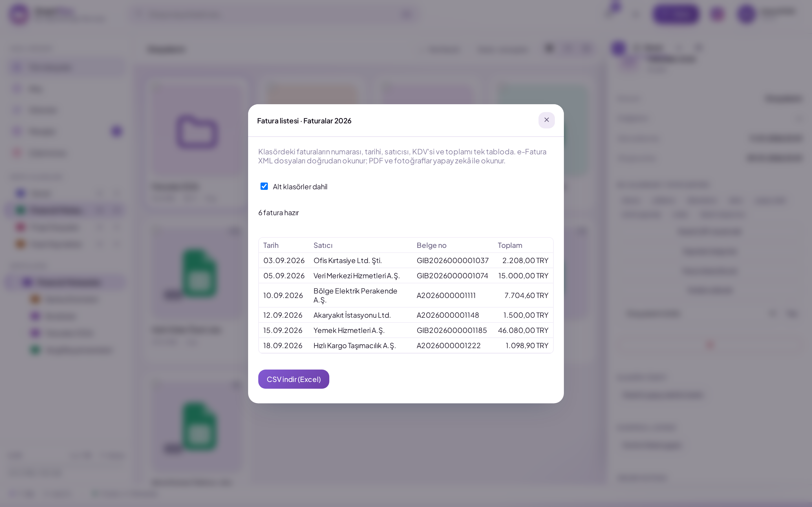The height and width of the screenshot is (507, 812).
Task: Click the date 03.09.2026 cell
Action: pyautogui.click(x=284, y=260)
